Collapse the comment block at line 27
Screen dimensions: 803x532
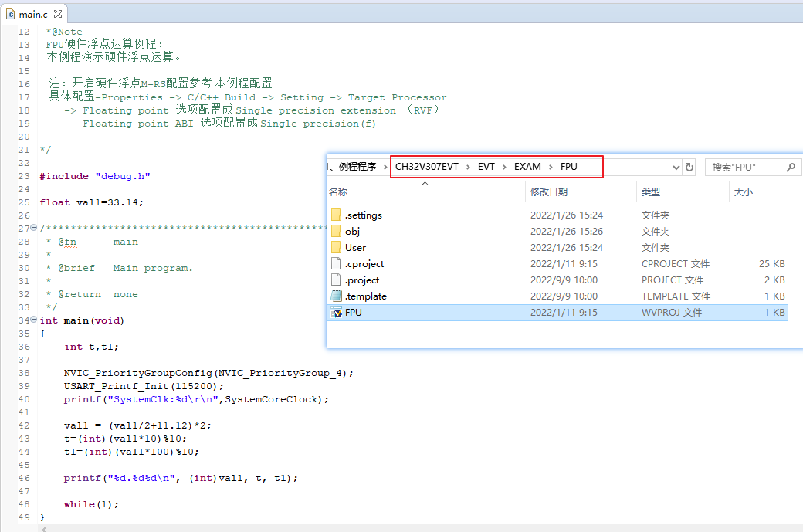pos(33,229)
